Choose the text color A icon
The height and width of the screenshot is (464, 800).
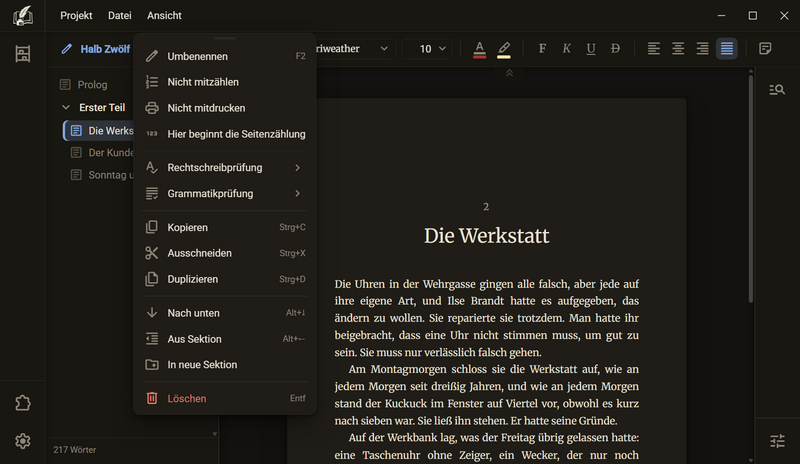point(480,49)
